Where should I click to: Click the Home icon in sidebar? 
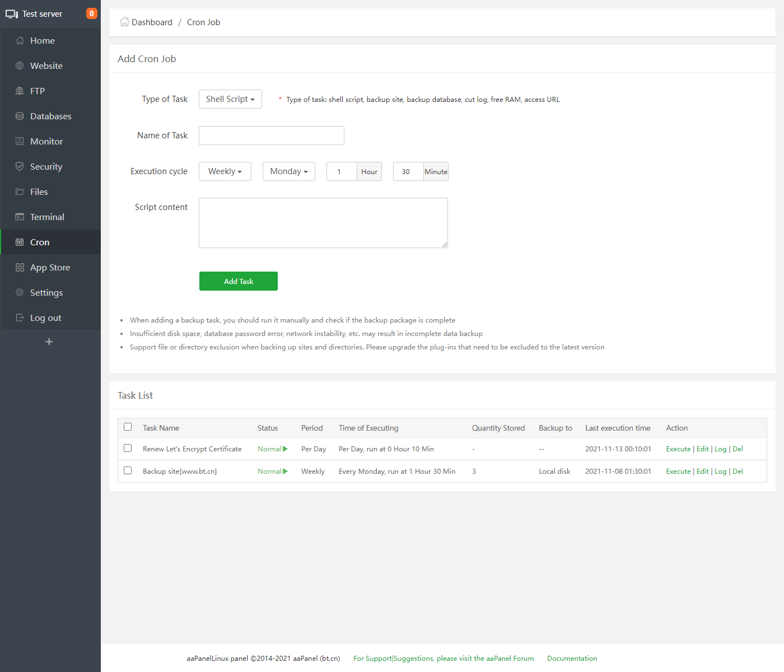[20, 41]
